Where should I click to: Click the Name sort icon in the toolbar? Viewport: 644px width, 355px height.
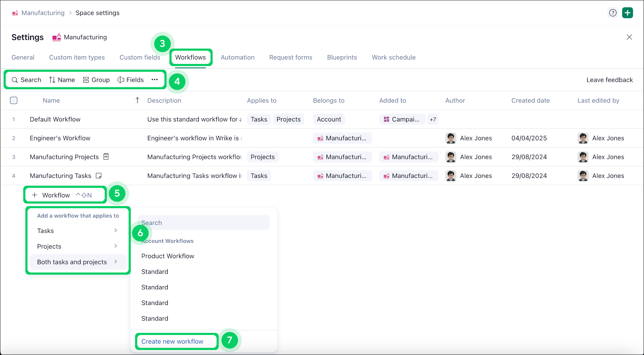click(x=52, y=80)
